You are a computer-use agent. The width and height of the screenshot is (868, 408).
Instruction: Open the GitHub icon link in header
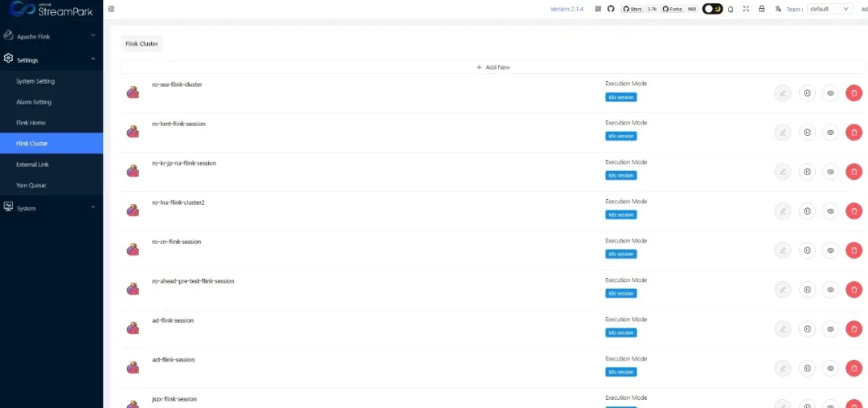click(x=611, y=9)
